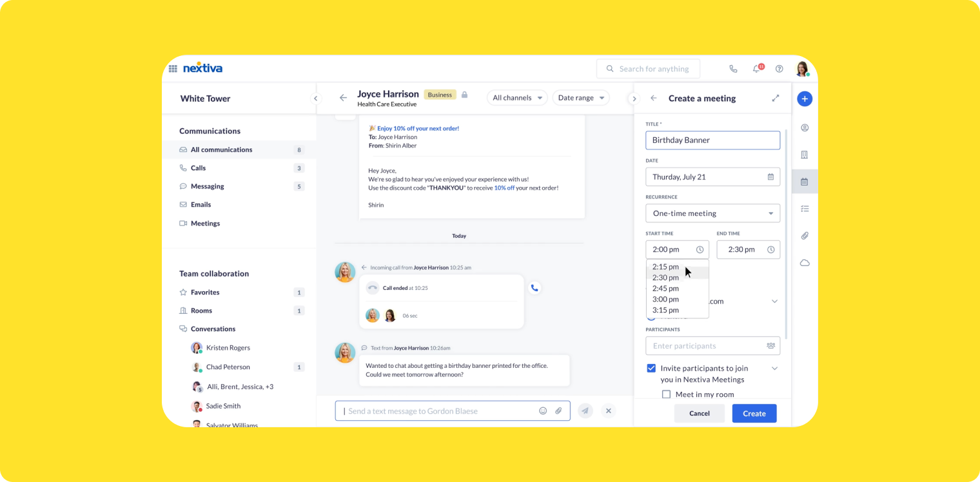
Task: Open the Meetings section in sidebar
Action: pyautogui.click(x=206, y=223)
